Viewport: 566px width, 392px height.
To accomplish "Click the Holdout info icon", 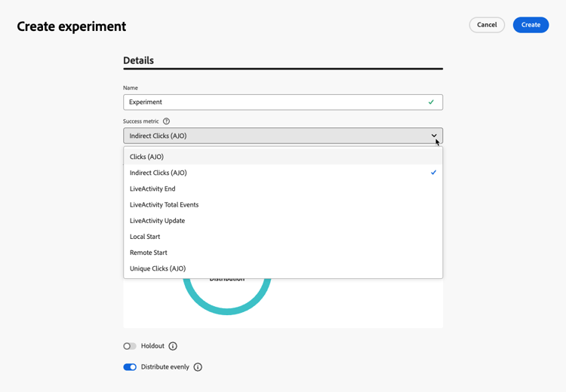I will click(x=173, y=346).
